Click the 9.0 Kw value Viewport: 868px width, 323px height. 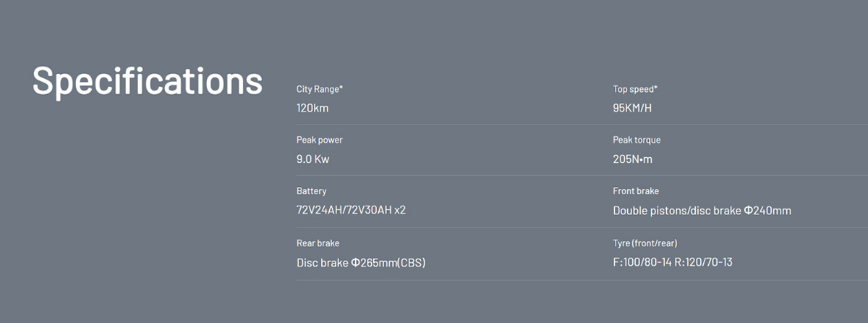(x=312, y=159)
